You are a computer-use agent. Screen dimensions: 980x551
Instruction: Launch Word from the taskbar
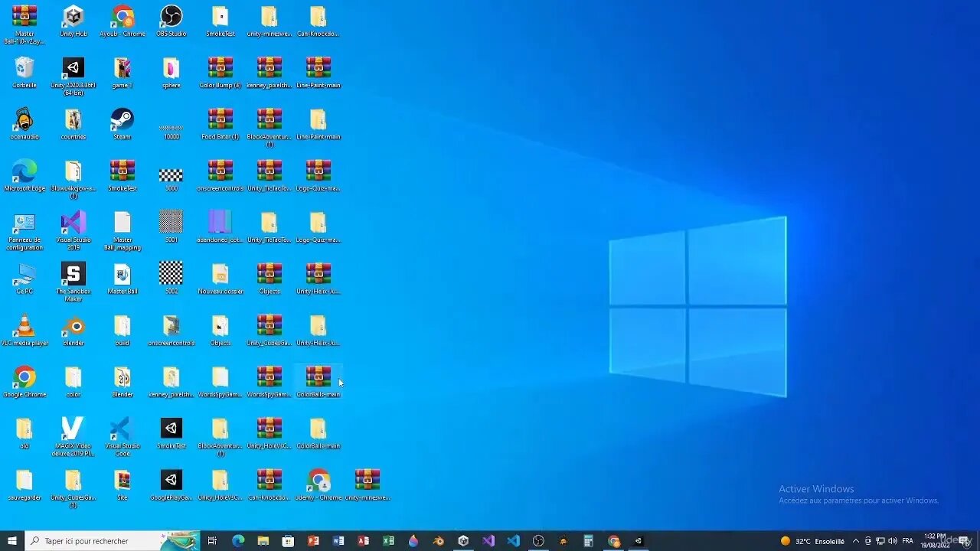click(x=338, y=541)
